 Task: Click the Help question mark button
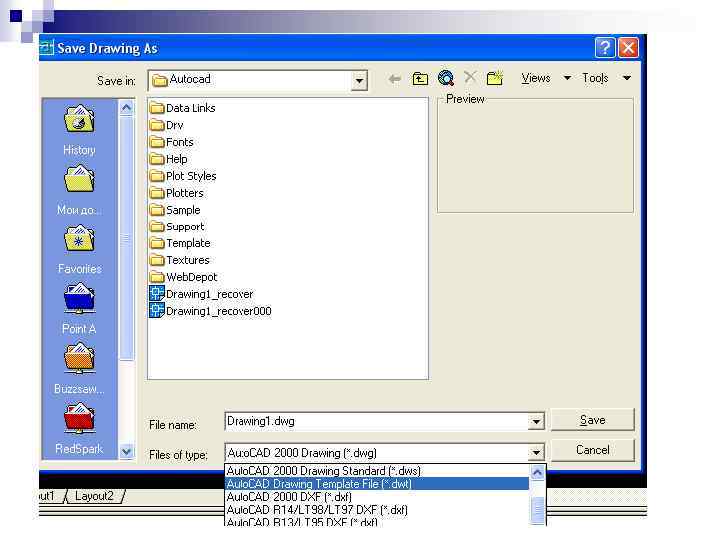coord(604,48)
